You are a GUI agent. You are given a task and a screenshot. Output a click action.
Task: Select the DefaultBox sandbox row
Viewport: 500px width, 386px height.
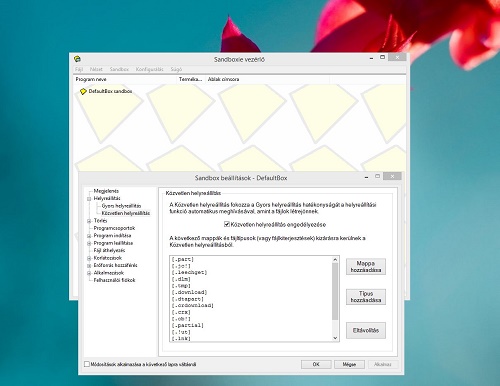tap(110, 91)
